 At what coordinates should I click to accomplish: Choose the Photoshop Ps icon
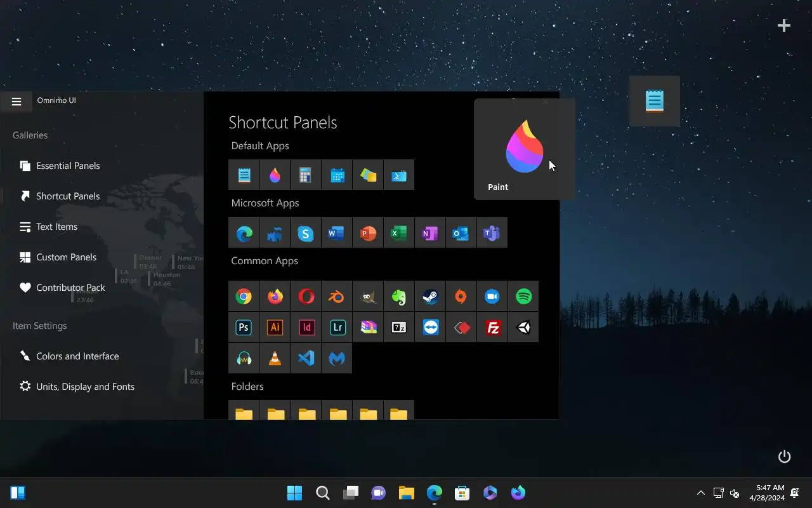(244, 328)
